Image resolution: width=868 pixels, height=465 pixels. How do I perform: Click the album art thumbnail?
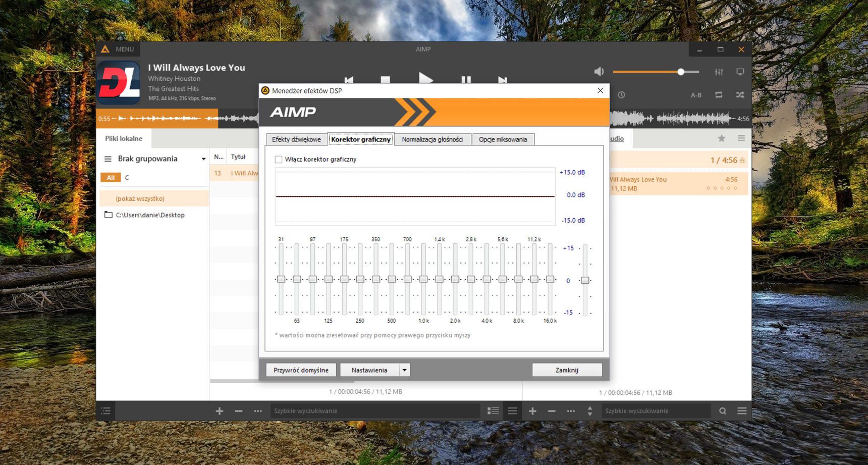pos(119,82)
